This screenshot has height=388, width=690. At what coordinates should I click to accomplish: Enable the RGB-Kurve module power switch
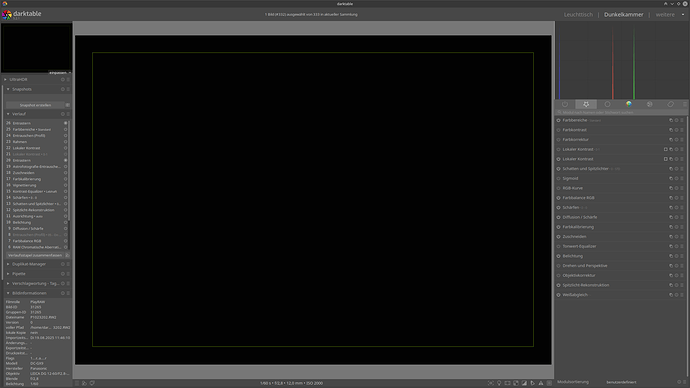tap(558, 188)
